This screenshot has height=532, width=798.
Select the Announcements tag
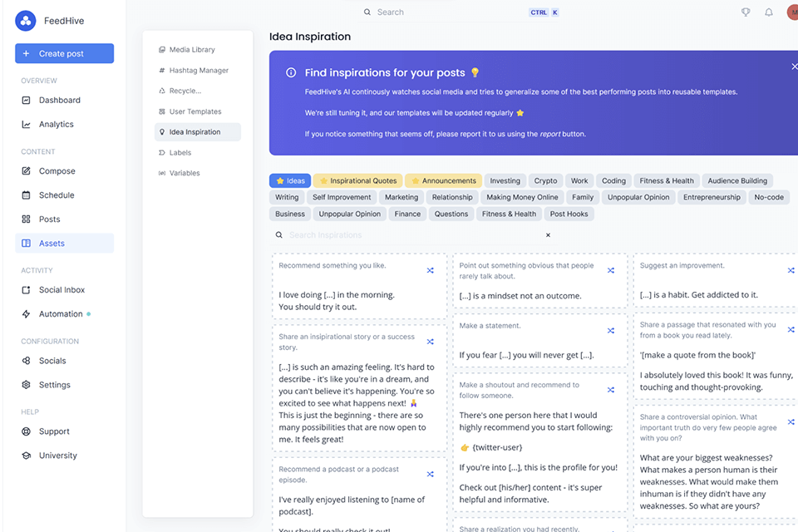443,180
